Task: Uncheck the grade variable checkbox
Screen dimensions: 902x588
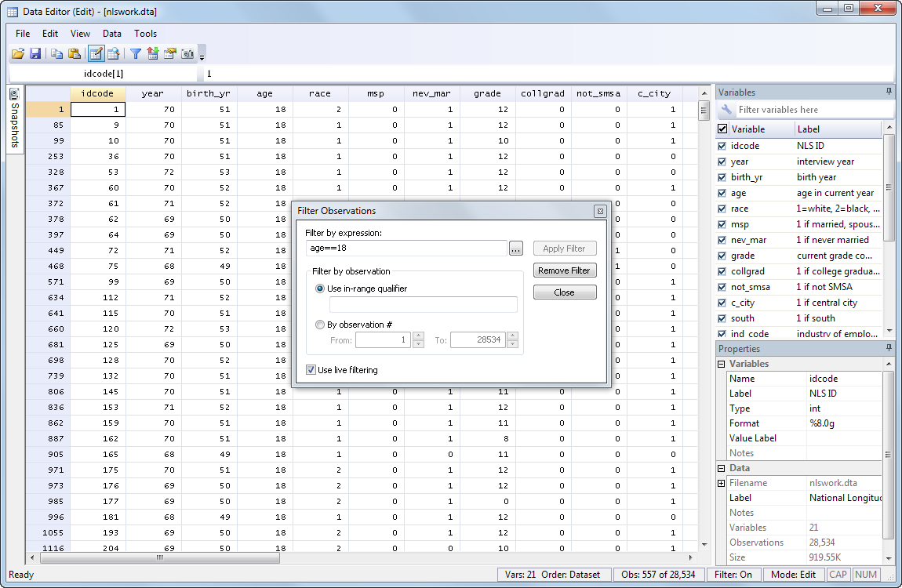Action: pyautogui.click(x=722, y=256)
